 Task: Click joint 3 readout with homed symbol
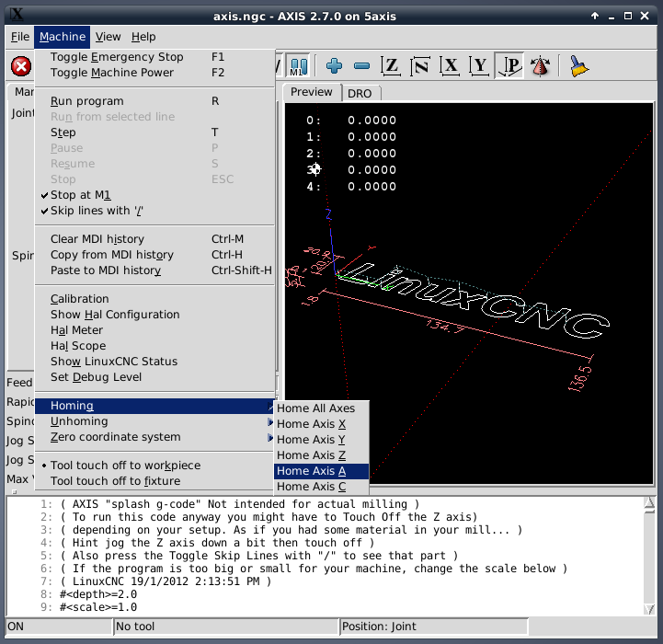coord(351,169)
